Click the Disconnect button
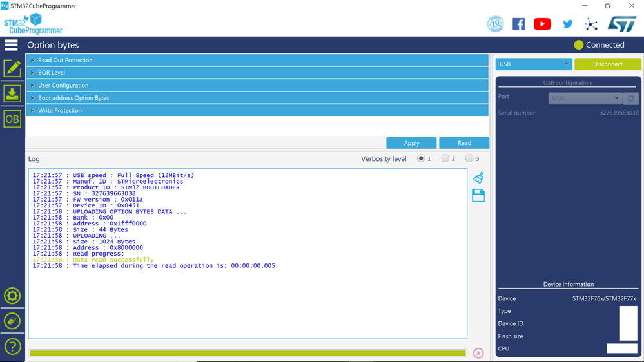This screenshot has height=362, width=644. 607,64
